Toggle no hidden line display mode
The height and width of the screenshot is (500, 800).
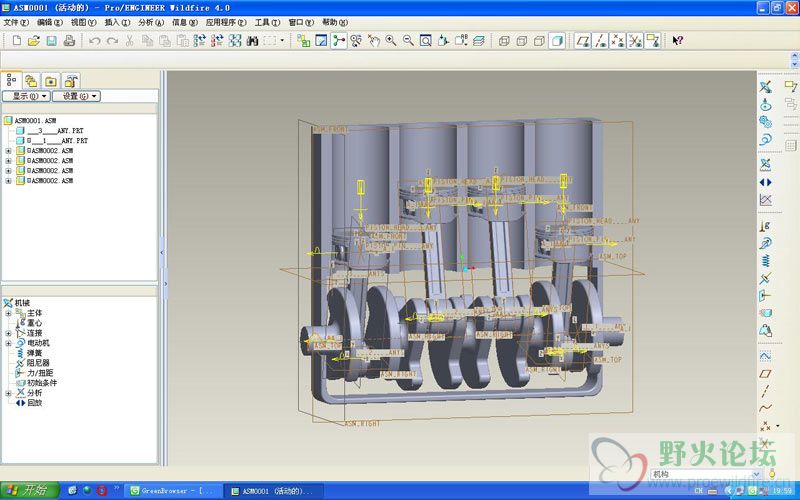(x=539, y=40)
